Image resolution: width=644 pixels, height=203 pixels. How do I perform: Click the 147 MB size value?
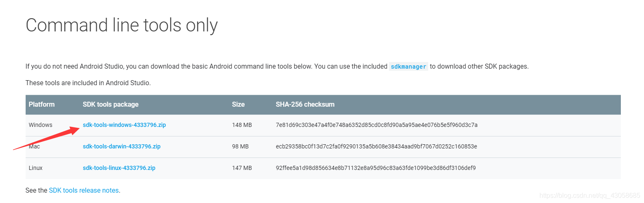[x=242, y=168]
